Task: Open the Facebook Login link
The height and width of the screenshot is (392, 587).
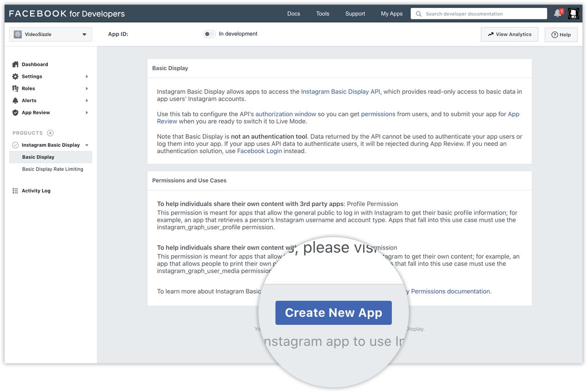Action: 259,150
